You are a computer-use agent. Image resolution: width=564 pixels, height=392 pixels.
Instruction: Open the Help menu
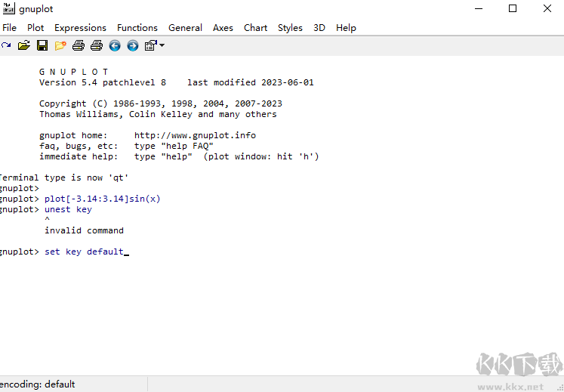coord(346,27)
